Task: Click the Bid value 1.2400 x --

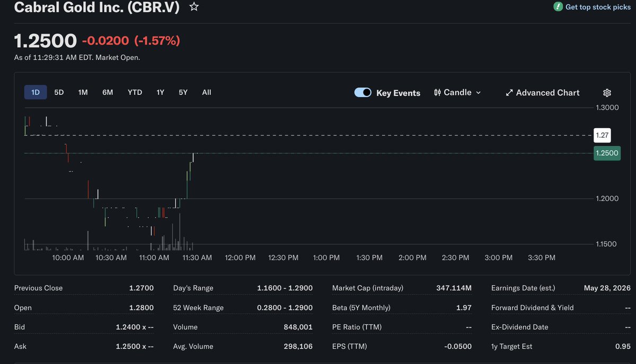Action: coord(135,327)
